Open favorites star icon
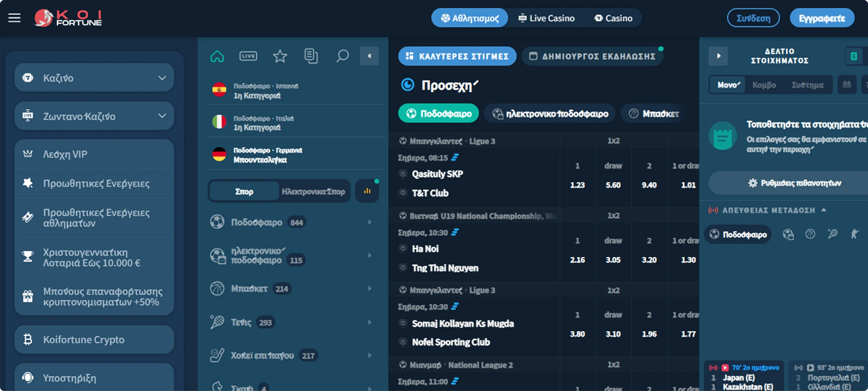868x391 pixels. pos(280,56)
